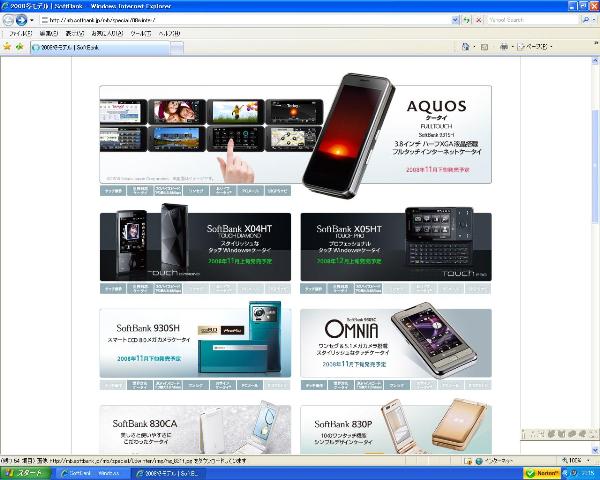The height and width of the screenshot is (480, 600).
Task: Click the two girls photo screen thumbnail
Action: click(176, 111)
